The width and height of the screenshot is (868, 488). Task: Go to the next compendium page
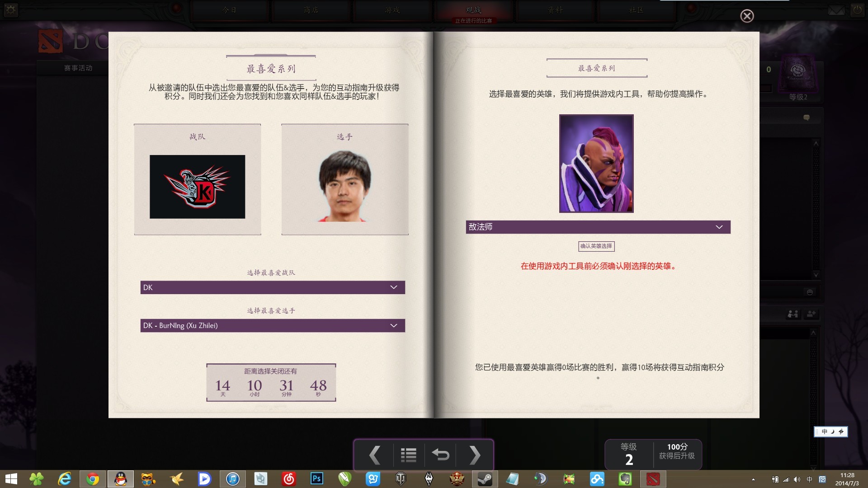coord(474,455)
